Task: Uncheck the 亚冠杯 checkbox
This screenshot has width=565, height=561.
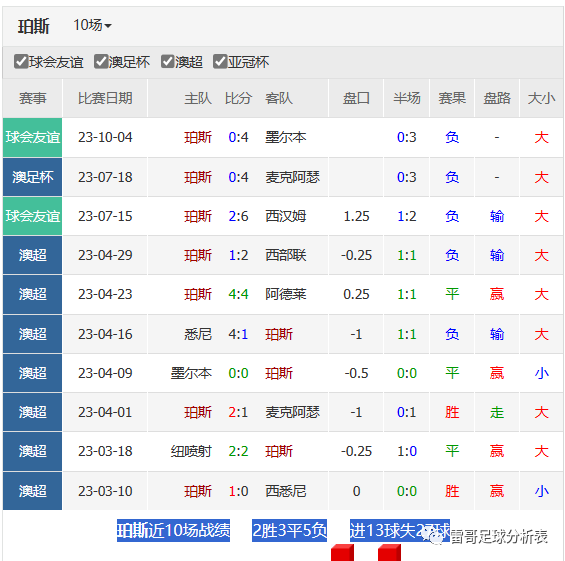Action: point(220,62)
